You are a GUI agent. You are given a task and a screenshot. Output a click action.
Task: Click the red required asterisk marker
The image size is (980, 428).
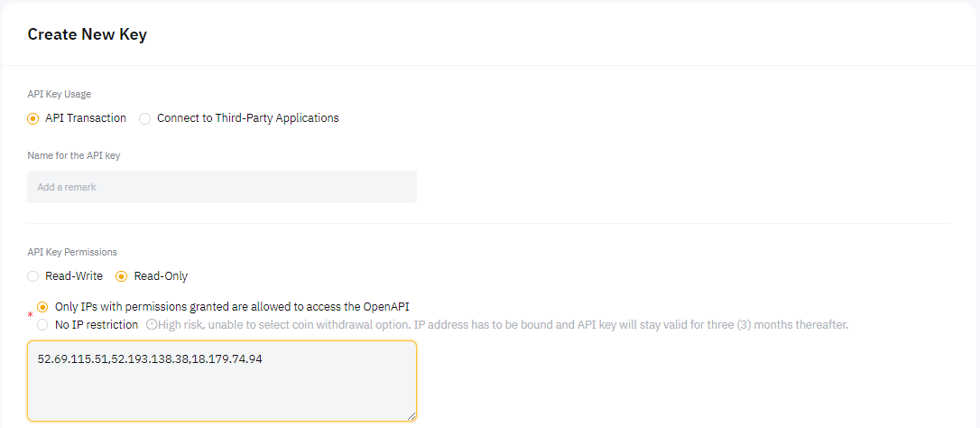tap(30, 315)
